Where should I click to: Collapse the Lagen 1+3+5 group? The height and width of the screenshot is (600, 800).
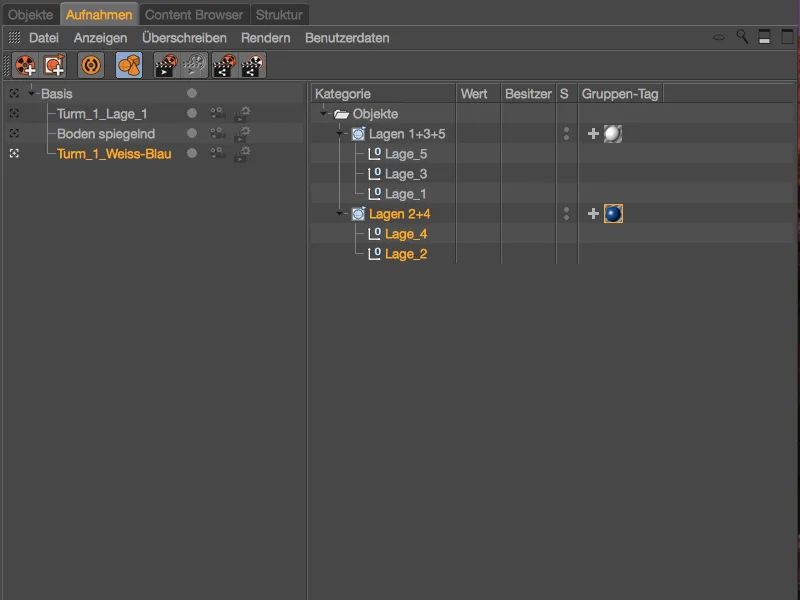[x=340, y=134]
